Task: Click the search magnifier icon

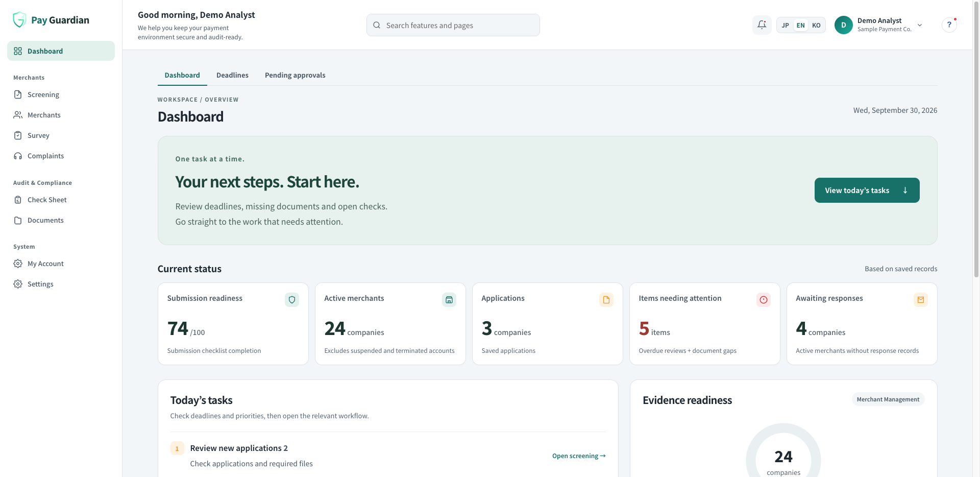Action: click(x=377, y=25)
